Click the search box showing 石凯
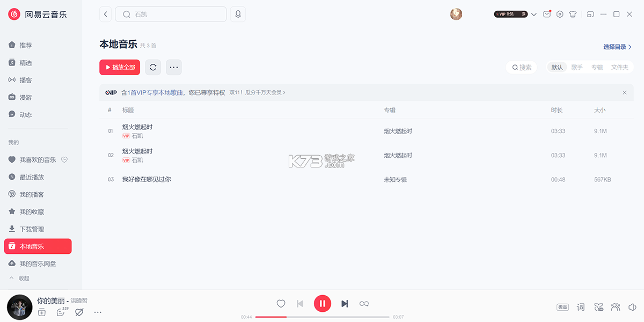Screen dimensions: 644x322 point(171,14)
